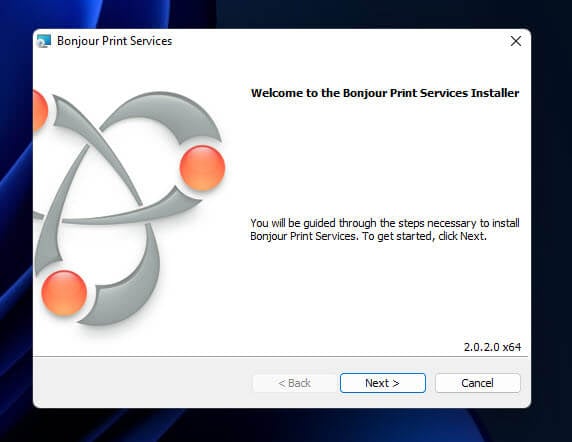Close the Bonjour Print Services window

coord(515,41)
